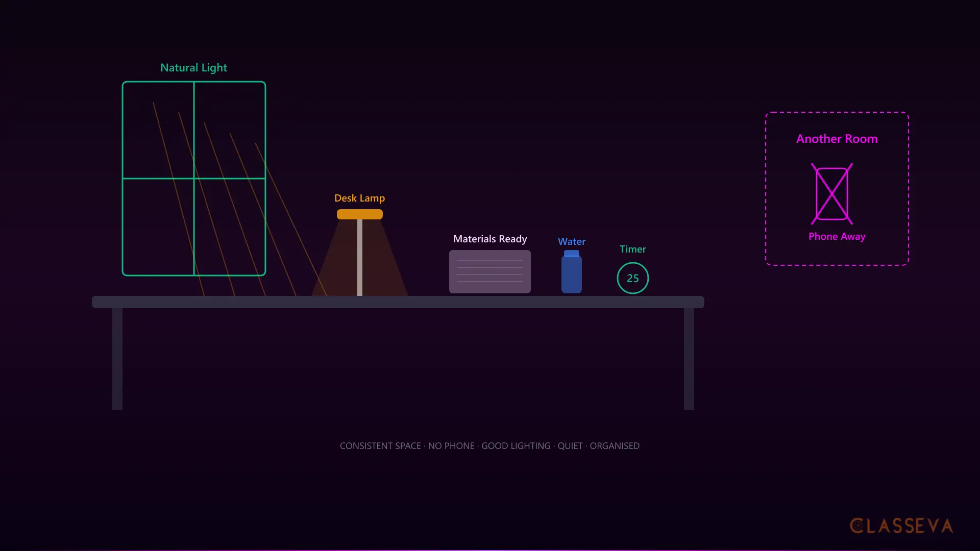Click the Timer label
The image size is (980, 551).
click(x=633, y=249)
